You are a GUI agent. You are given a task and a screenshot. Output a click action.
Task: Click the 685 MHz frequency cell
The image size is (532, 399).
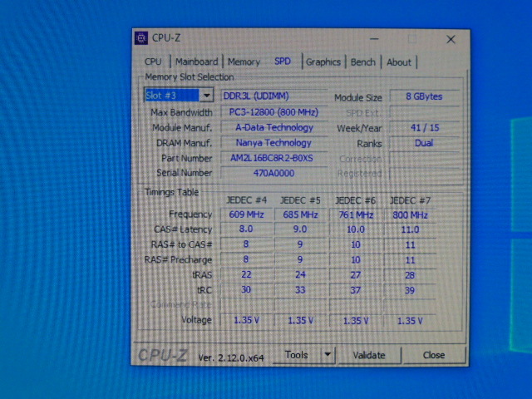coord(301,214)
